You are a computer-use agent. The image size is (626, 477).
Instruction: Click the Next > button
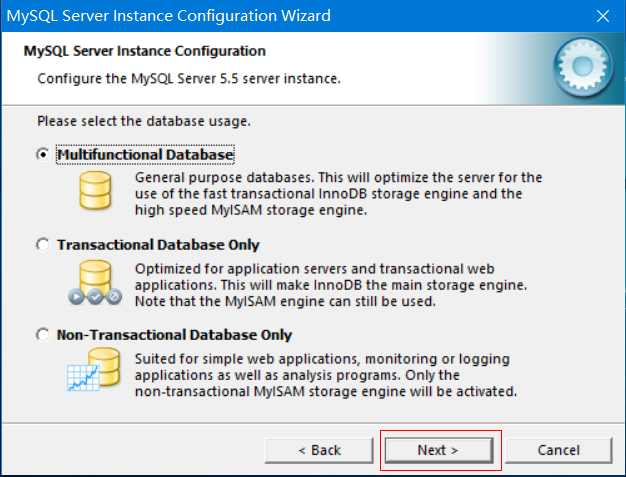(439, 450)
